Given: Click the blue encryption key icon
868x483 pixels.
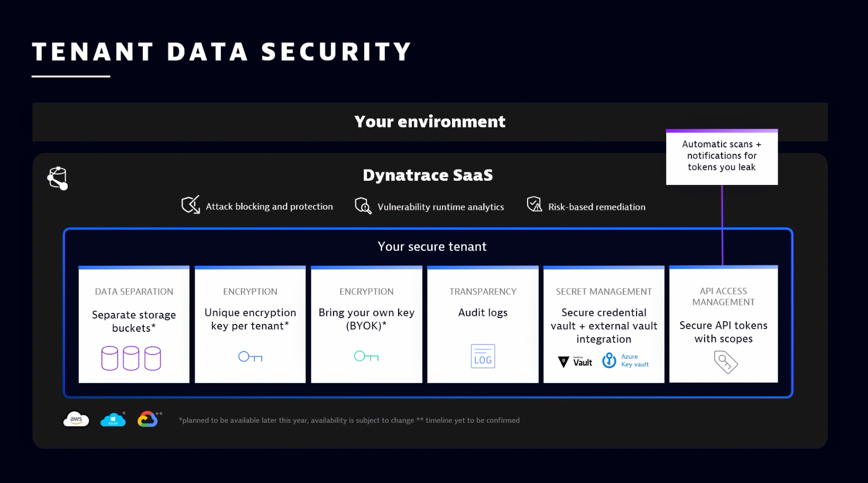Looking at the screenshot, I should [x=250, y=357].
